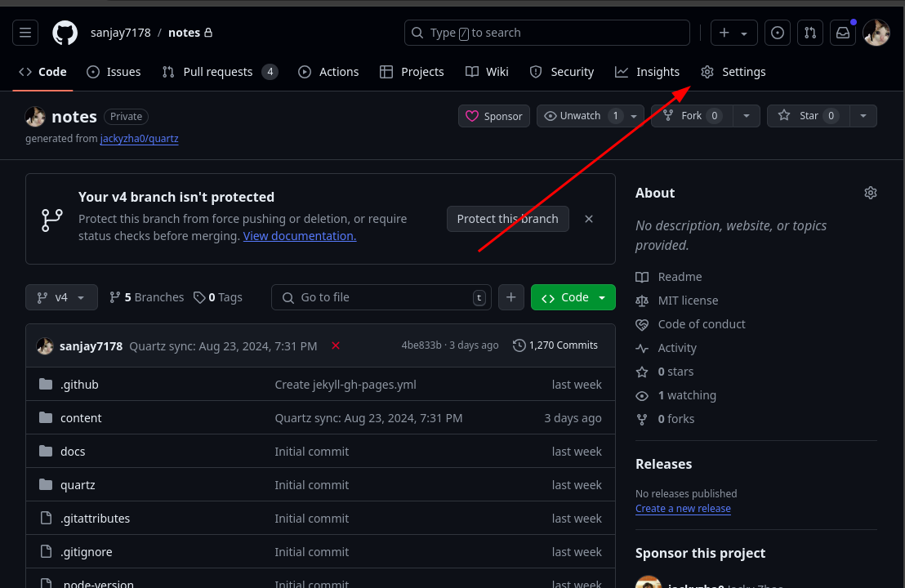Click the failed status X on commit
905x588 pixels.
(x=335, y=345)
